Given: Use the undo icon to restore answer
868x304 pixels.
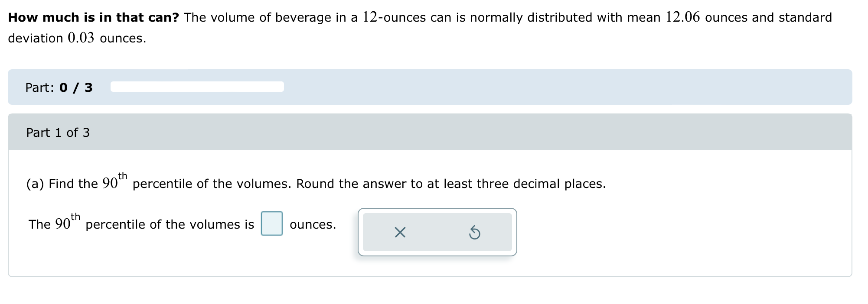Looking at the screenshot, I should pos(476,233).
